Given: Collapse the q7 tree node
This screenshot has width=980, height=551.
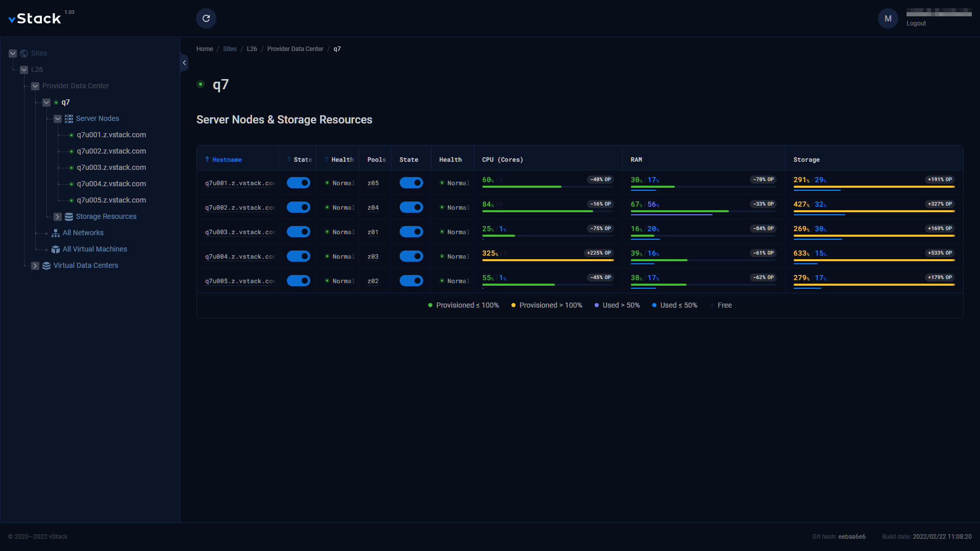Looking at the screenshot, I should coord(46,103).
